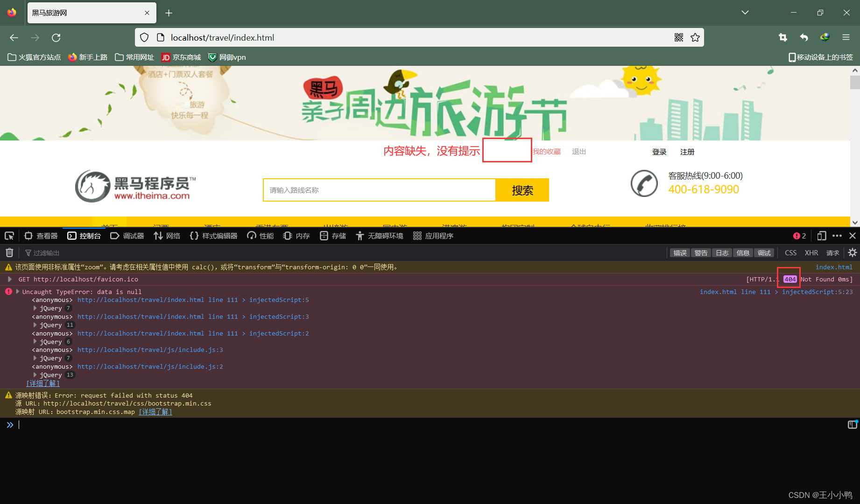Image resolution: width=860 pixels, height=504 pixels.
Task: Open 移动设备上的书签 folder
Action: coord(821,57)
